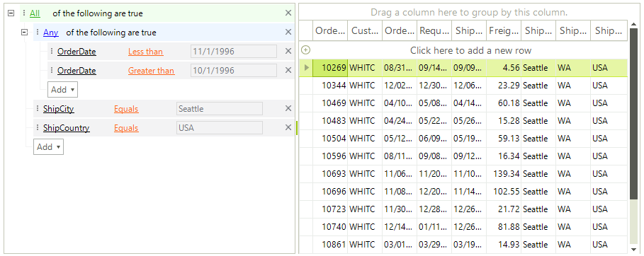
Task: Click the Less than operator link
Action: point(145,52)
